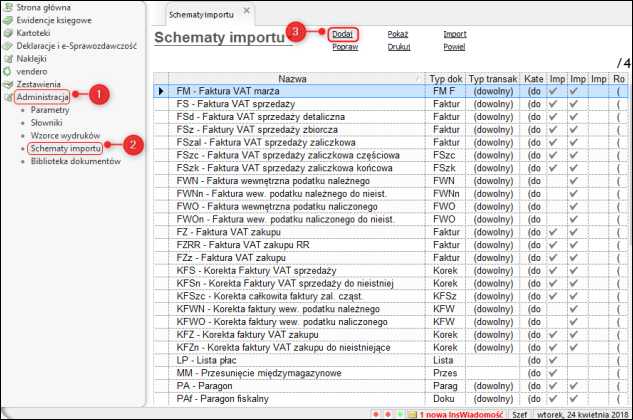Image resolution: width=633 pixels, height=420 pixels.
Task: Click the Drukuj link
Action: [399, 47]
